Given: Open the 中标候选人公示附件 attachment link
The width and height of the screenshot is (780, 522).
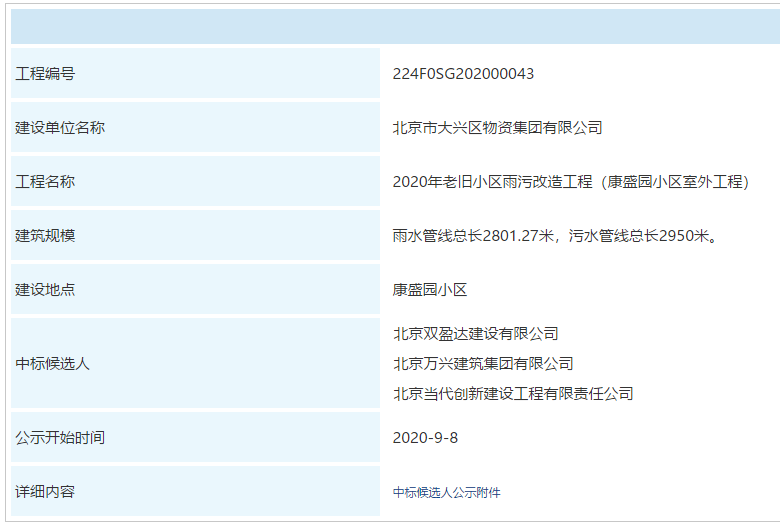Looking at the screenshot, I should (x=446, y=492).
